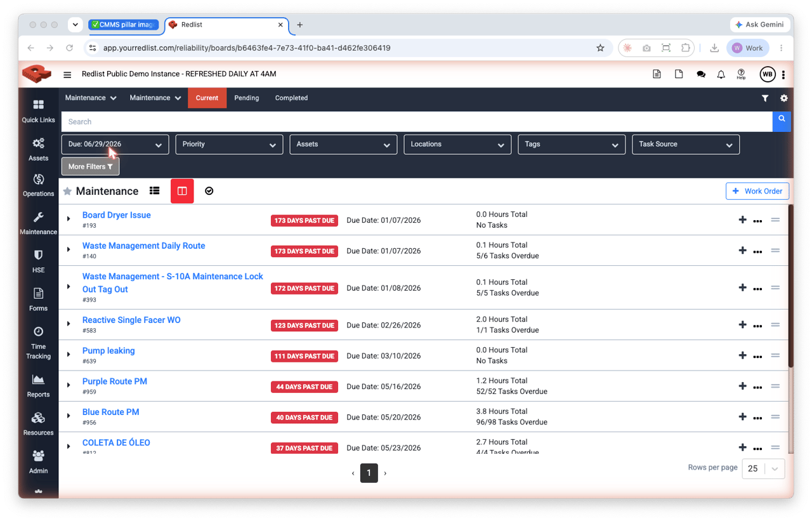Open board settings gear icon
This screenshot has height=521, width=812.
784,98
